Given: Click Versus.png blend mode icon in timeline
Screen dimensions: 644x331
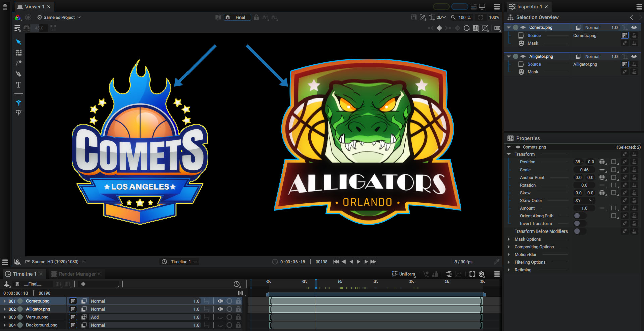Looking at the screenshot, I should point(84,317).
